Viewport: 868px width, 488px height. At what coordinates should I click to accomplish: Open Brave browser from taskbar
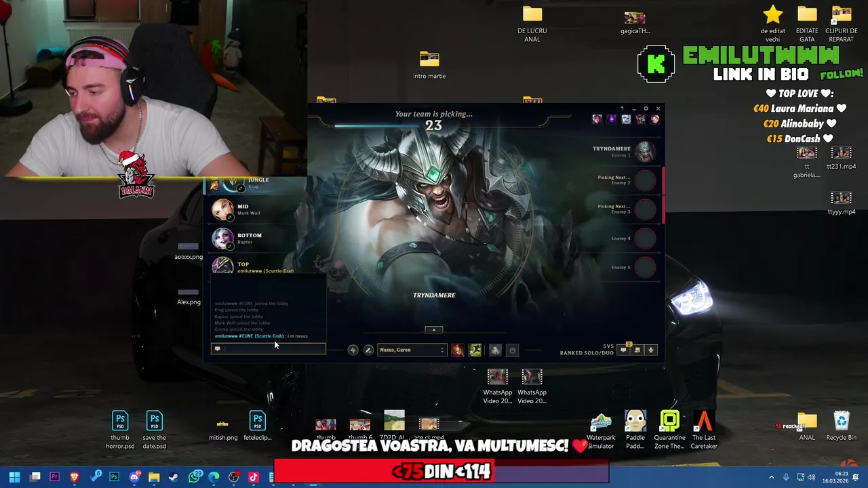pos(75,477)
